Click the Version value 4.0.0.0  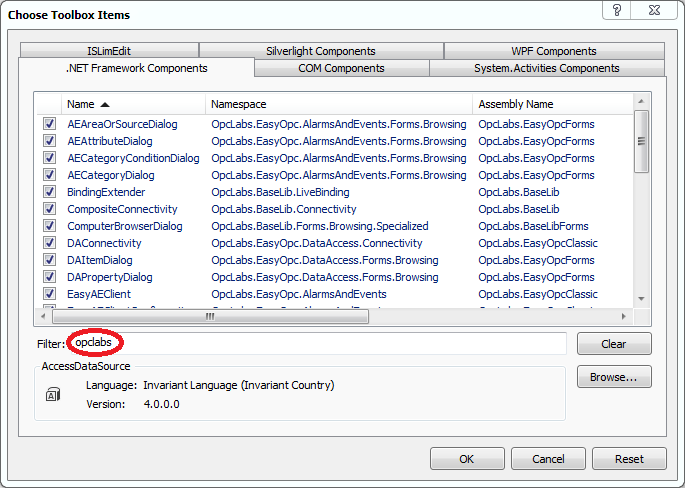click(162, 404)
